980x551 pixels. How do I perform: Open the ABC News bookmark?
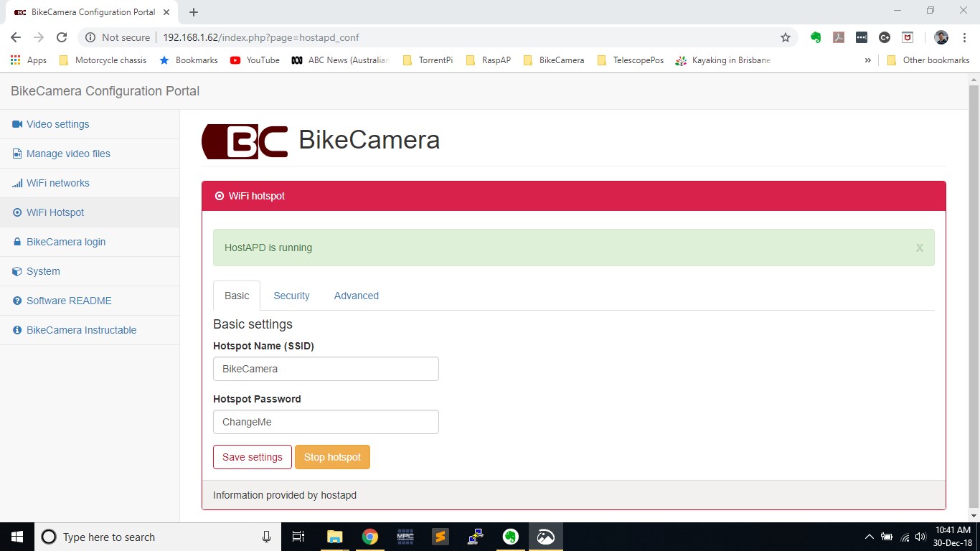(x=340, y=60)
